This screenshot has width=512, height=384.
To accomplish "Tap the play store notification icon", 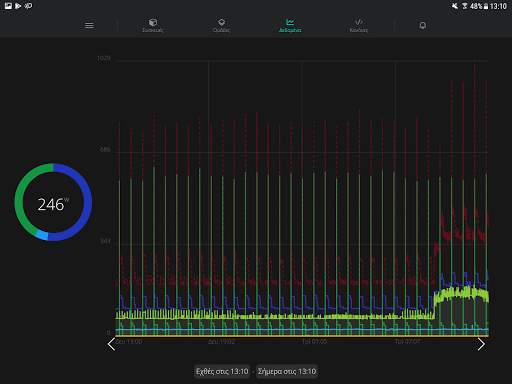I will pos(18,6).
